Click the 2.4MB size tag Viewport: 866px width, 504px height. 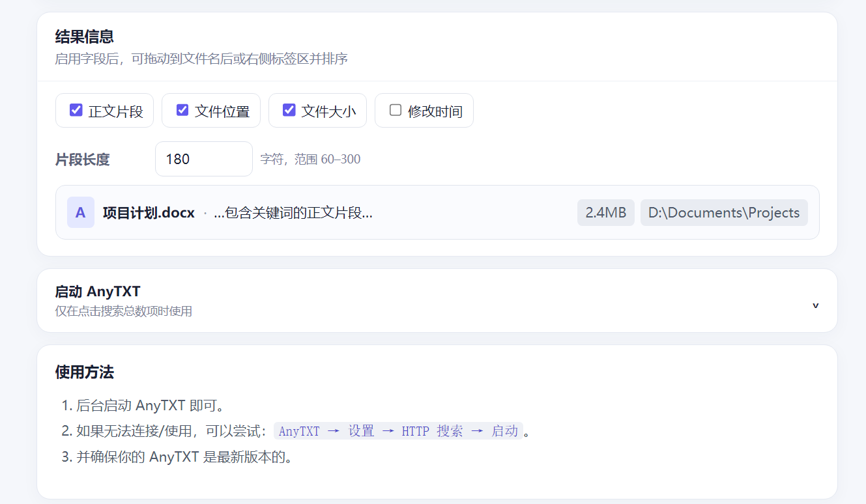tap(606, 212)
